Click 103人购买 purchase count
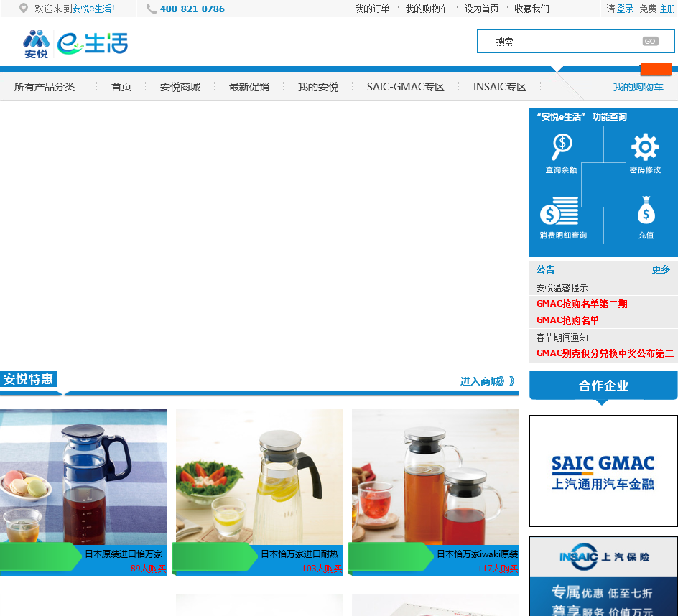The image size is (678, 616). click(x=322, y=569)
